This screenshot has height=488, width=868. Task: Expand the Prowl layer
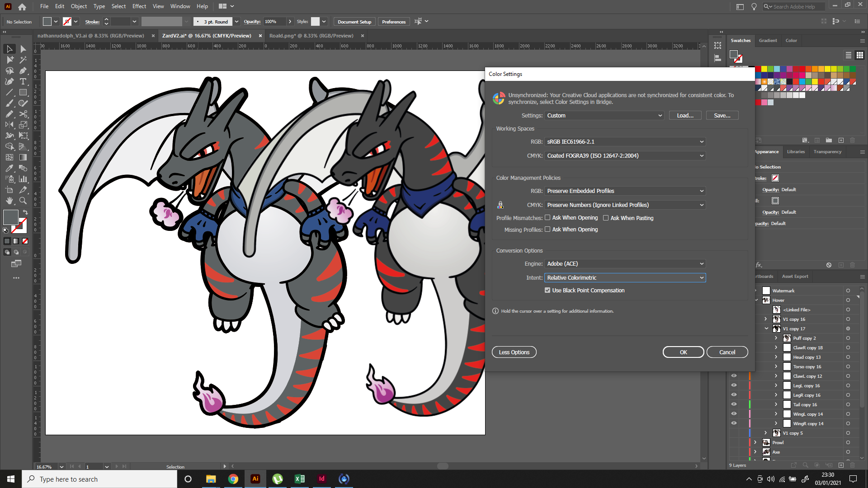click(755, 442)
